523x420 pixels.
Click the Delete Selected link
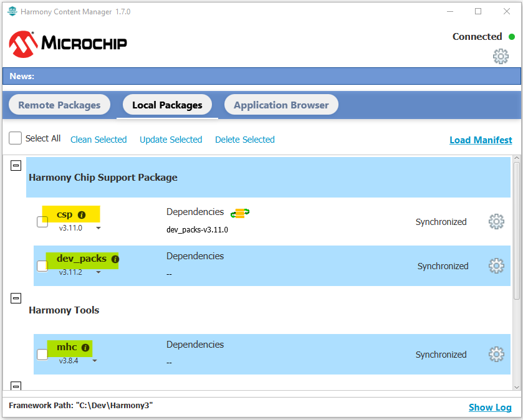point(245,140)
